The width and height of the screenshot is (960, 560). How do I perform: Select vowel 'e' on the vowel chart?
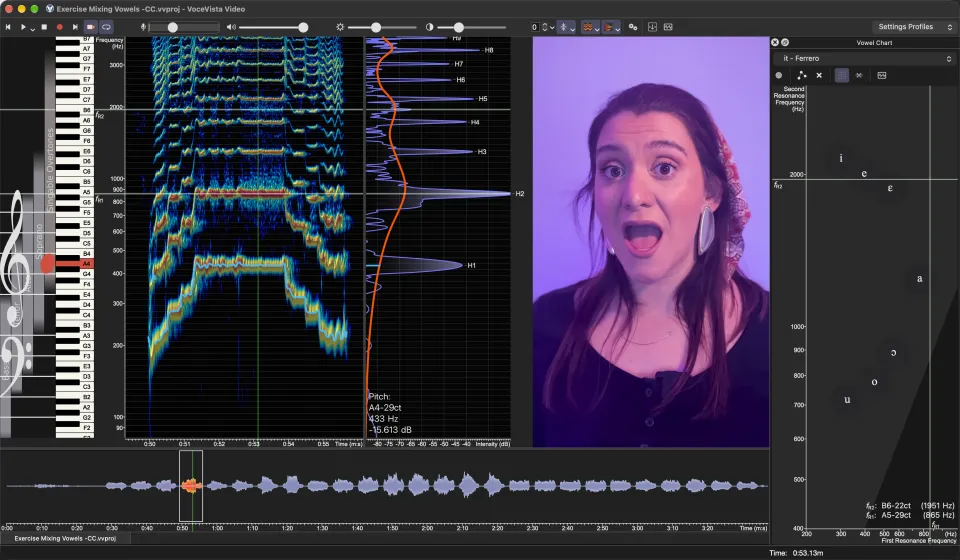(864, 174)
